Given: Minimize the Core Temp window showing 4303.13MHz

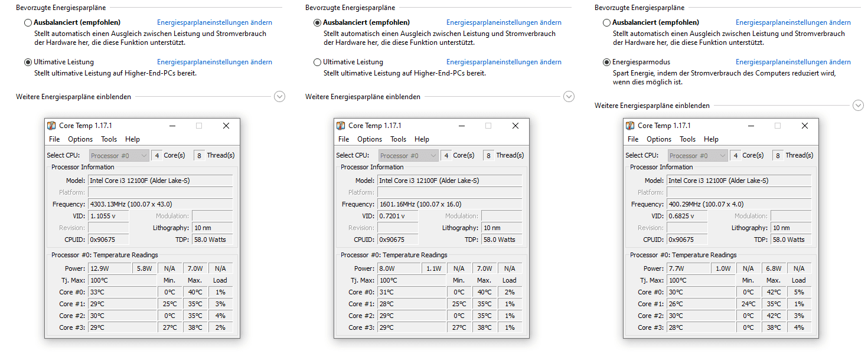Looking at the screenshot, I should (172, 126).
